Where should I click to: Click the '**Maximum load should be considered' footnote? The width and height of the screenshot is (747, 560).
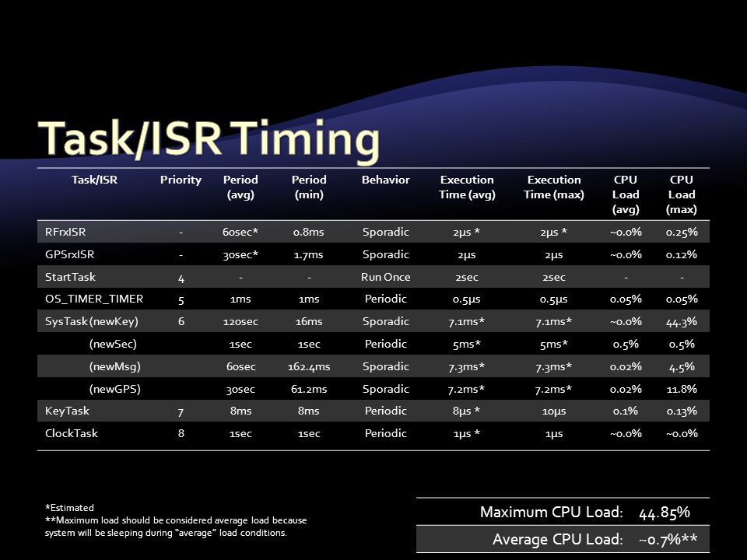(176, 527)
